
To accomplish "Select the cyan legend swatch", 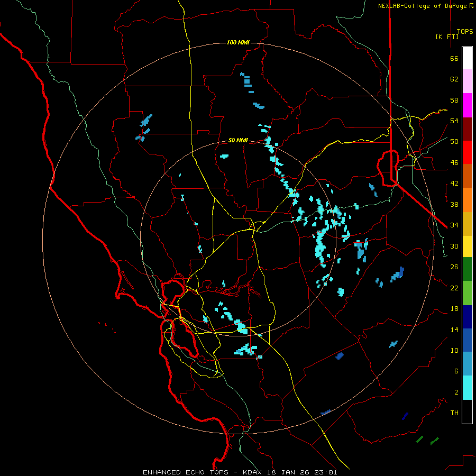I will (467, 388).
